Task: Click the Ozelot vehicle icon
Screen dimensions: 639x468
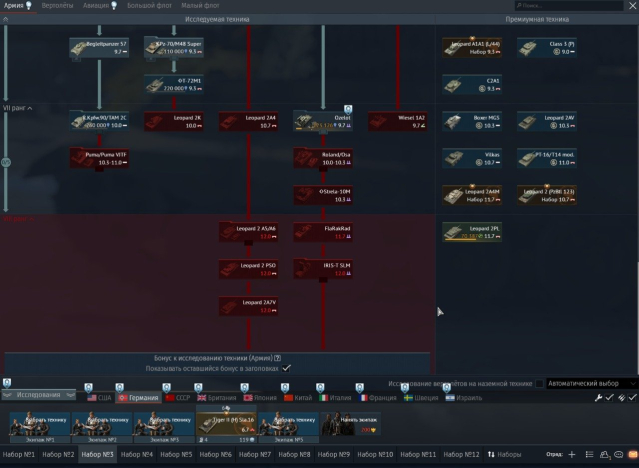Action: coord(323,121)
